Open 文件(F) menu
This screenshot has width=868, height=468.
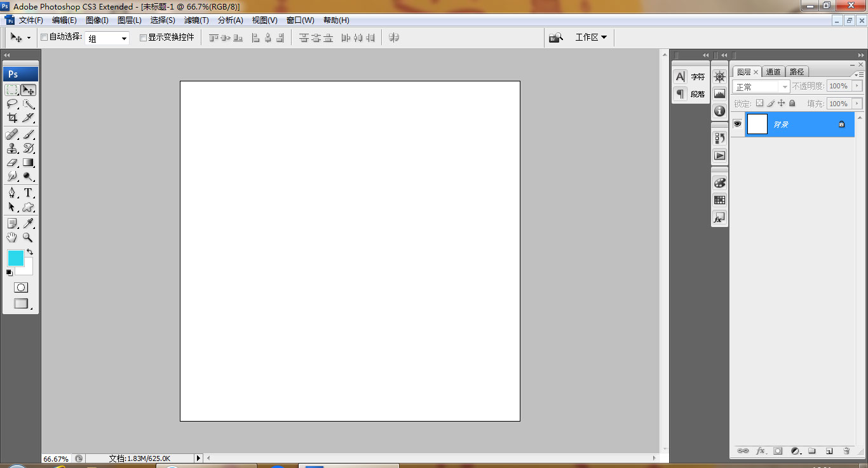(x=31, y=20)
